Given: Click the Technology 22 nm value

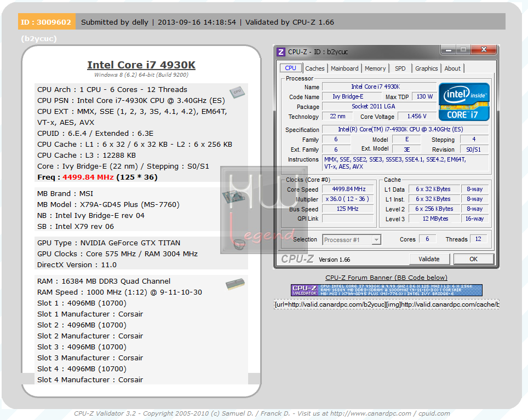Looking at the screenshot, I should [337, 116].
